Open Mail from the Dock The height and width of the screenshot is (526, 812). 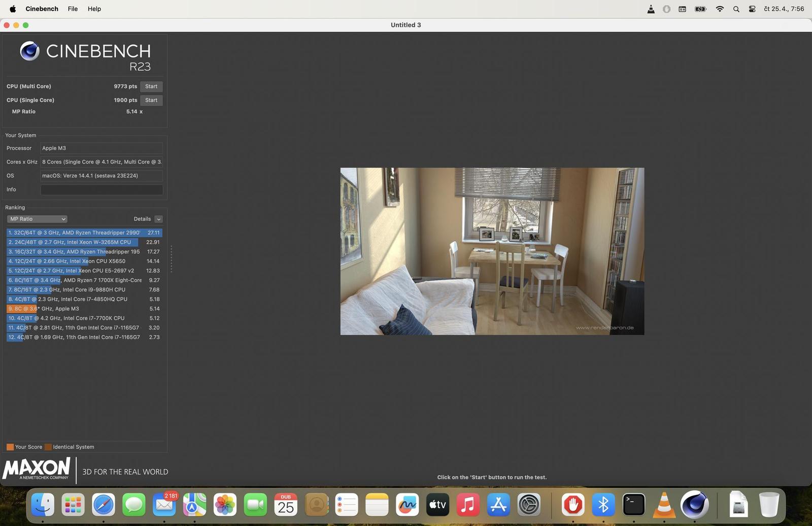[164, 505]
